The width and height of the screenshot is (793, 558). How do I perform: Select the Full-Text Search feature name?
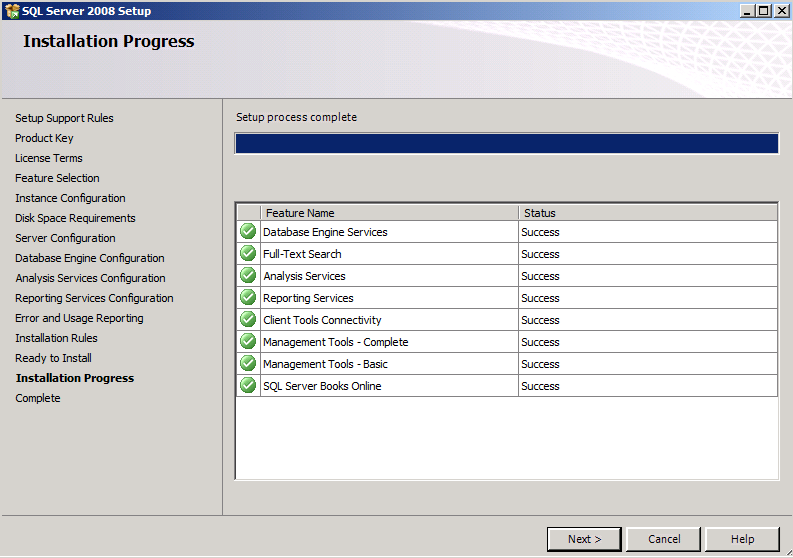click(x=302, y=254)
